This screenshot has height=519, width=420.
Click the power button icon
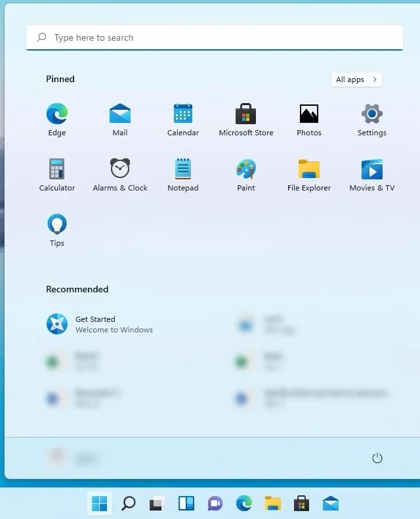coord(377,458)
